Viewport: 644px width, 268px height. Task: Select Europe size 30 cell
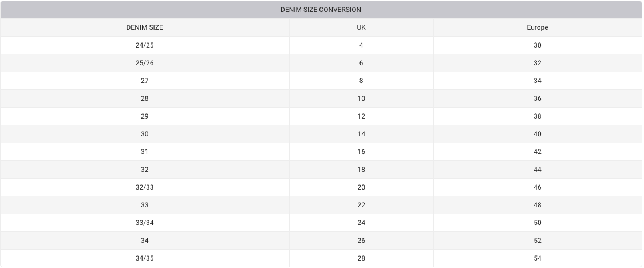(537, 45)
